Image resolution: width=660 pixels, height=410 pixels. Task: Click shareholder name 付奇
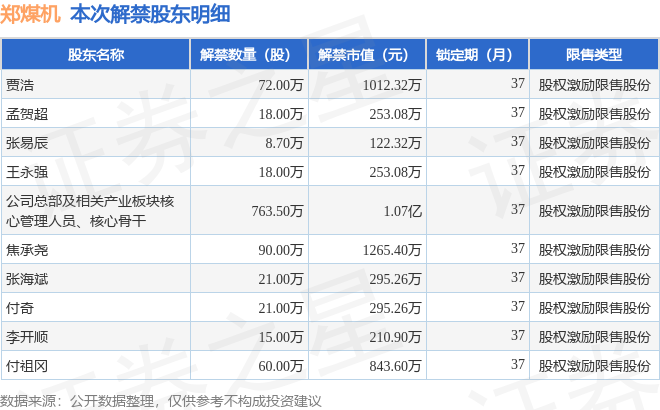[20, 308]
